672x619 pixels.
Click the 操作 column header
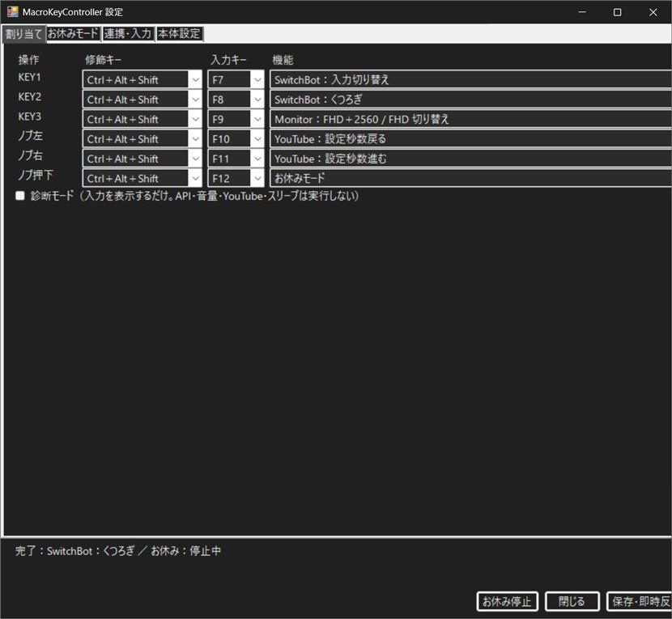28,60
